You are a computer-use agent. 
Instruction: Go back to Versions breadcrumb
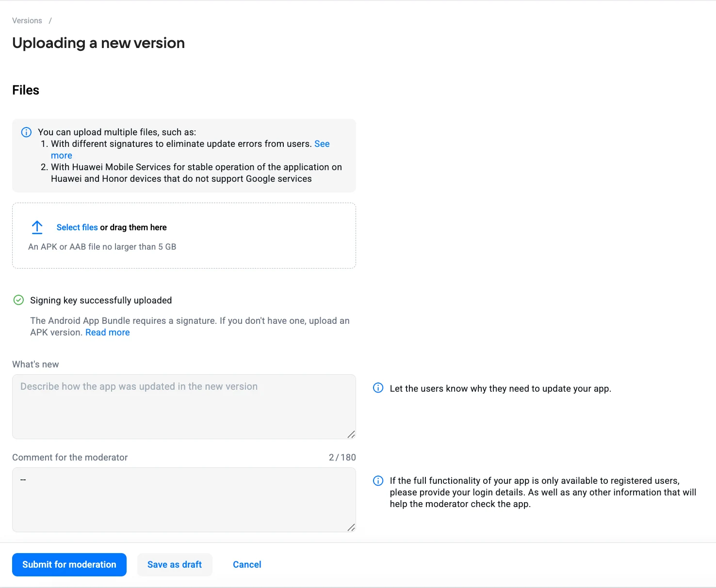27,21
